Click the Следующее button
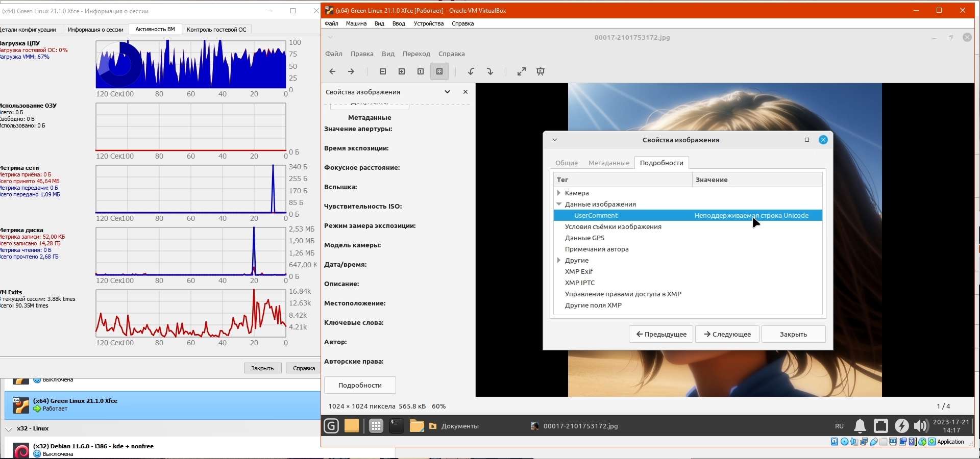This screenshot has height=459, width=980. pos(727,334)
